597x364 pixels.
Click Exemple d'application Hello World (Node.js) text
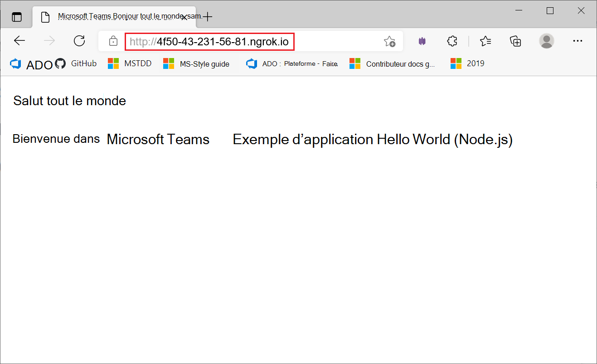coord(373,140)
